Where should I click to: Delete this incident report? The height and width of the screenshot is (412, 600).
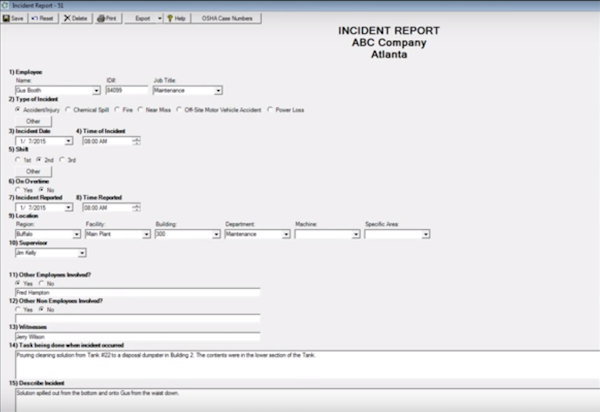[x=76, y=18]
